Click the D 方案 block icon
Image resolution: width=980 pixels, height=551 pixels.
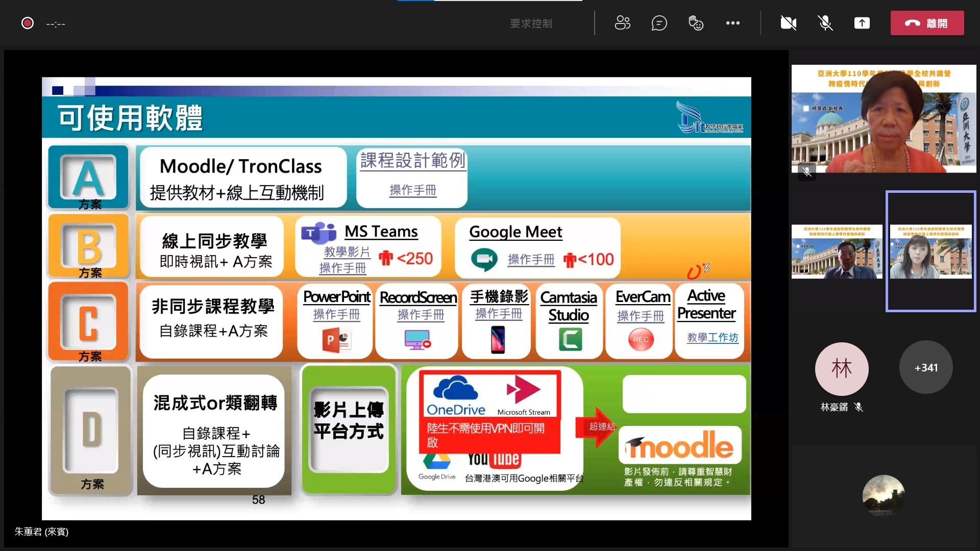click(91, 431)
